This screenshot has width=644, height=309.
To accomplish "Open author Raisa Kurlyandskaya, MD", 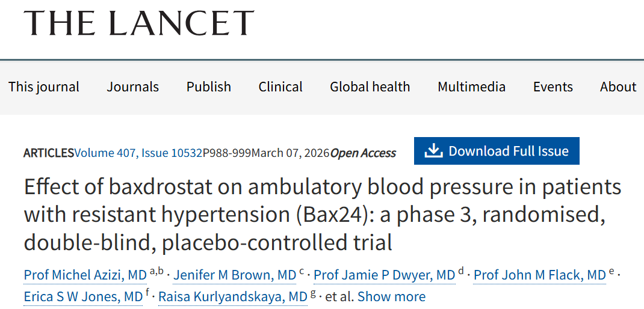I will pos(233,296).
